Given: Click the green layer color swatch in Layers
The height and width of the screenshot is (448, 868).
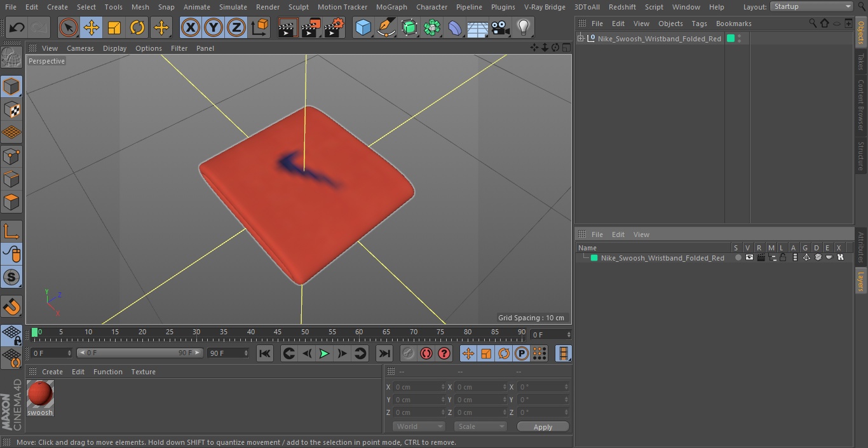Looking at the screenshot, I should point(594,258).
